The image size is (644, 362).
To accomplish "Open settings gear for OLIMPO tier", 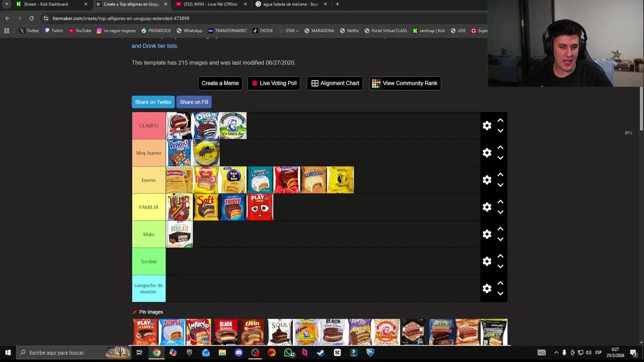I will (x=487, y=126).
